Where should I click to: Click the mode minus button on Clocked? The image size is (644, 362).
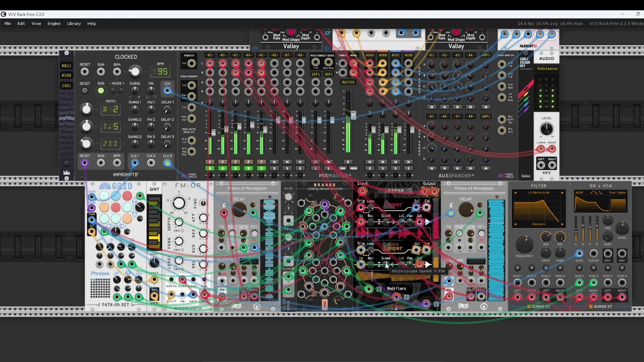pyautogui.click(x=113, y=91)
